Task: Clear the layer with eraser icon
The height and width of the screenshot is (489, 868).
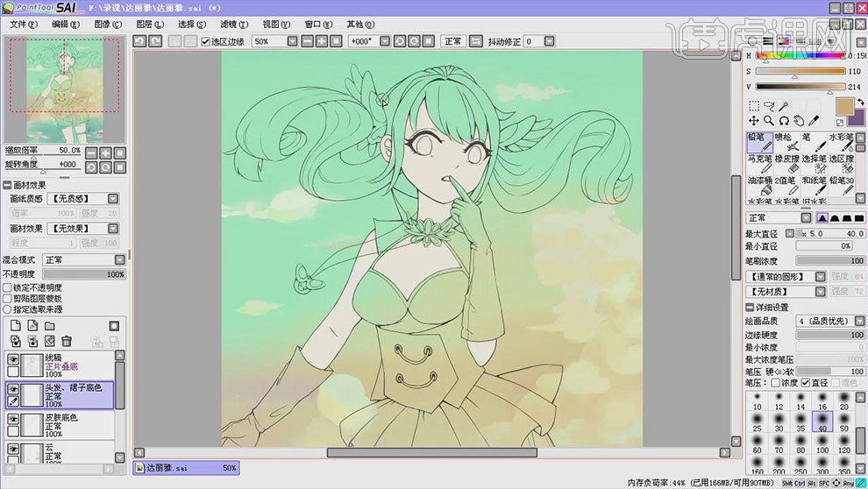Action: click(50, 341)
